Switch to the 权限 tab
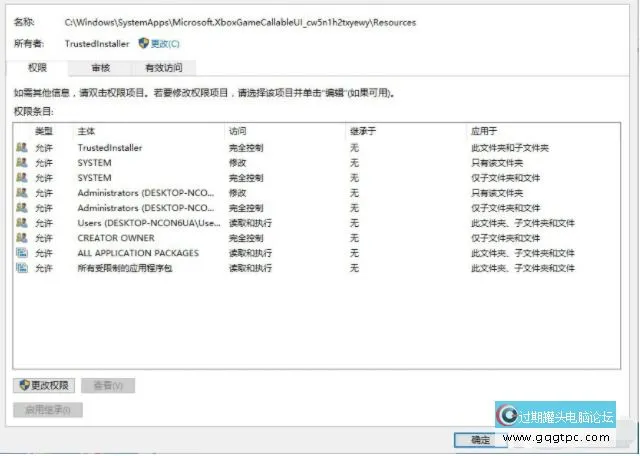The width and height of the screenshot is (640, 456). 37,68
